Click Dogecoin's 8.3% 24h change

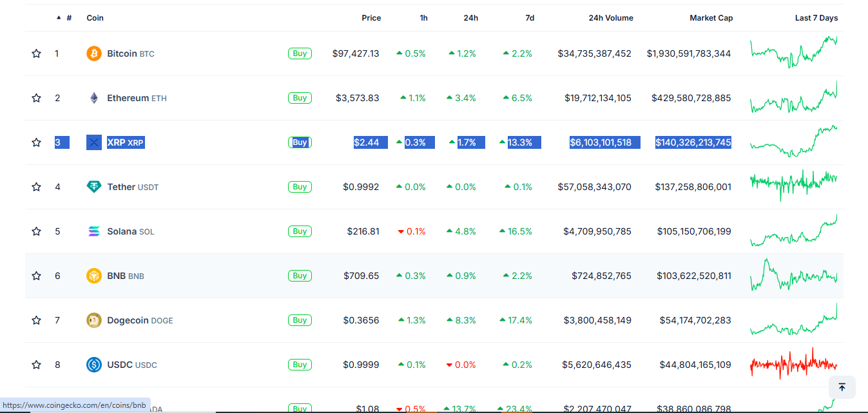pos(461,320)
